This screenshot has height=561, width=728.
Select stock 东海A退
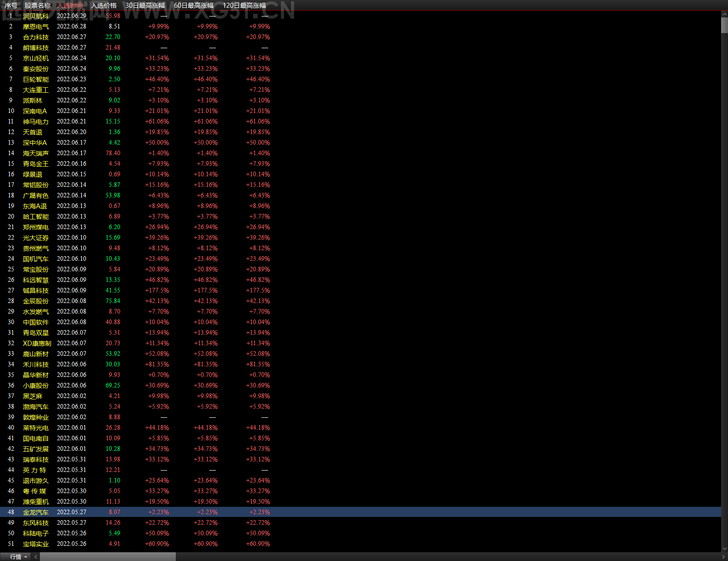35,206
